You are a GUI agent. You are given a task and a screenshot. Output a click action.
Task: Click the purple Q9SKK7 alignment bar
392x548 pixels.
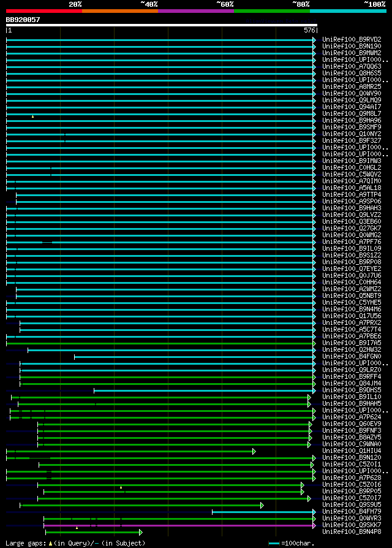pyautogui.click(x=178, y=526)
